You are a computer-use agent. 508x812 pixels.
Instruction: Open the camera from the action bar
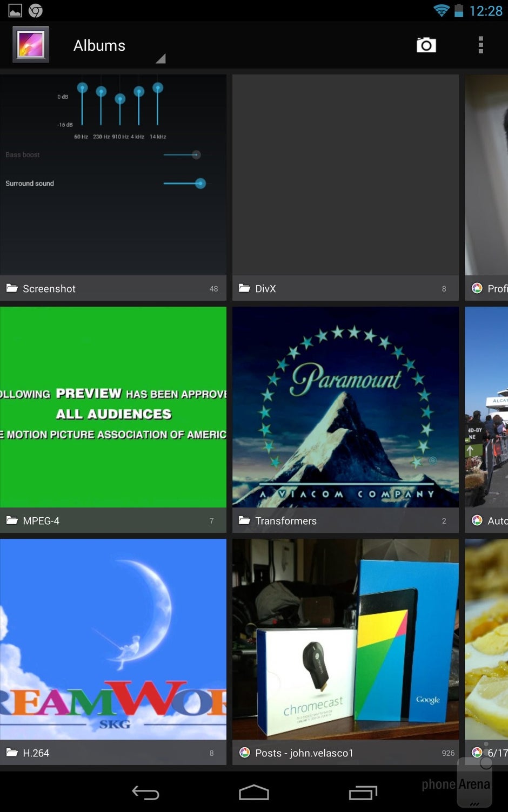[426, 45]
